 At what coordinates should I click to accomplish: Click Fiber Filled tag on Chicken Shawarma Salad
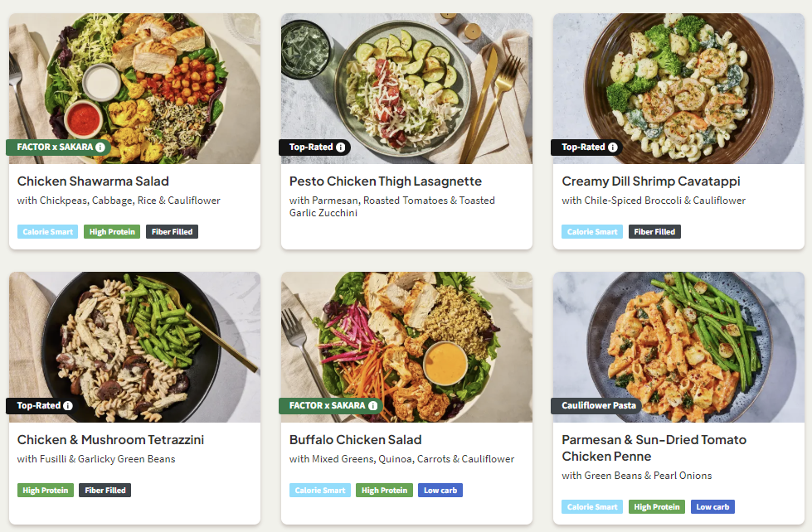click(x=173, y=232)
